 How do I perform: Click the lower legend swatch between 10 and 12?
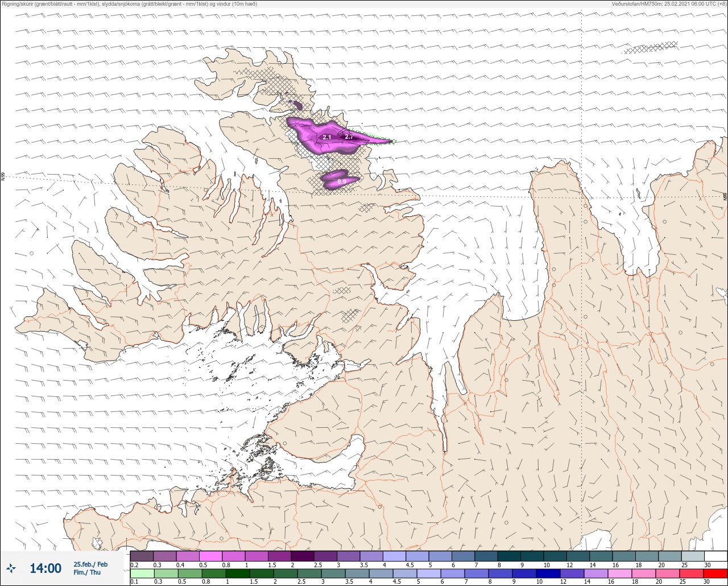coord(548,573)
